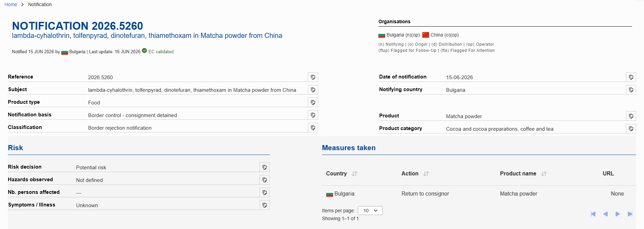Viewport: 644px width, 229px height.
Task: Copy the Date of notification value
Action: tap(631, 77)
